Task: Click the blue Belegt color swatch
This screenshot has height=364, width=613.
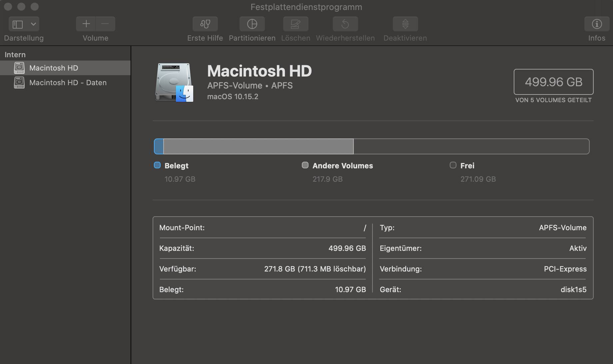Action: pyautogui.click(x=157, y=165)
